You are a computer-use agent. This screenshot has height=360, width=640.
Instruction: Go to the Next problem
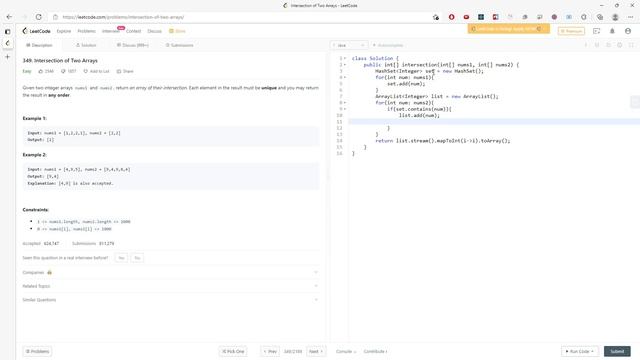coord(316,351)
